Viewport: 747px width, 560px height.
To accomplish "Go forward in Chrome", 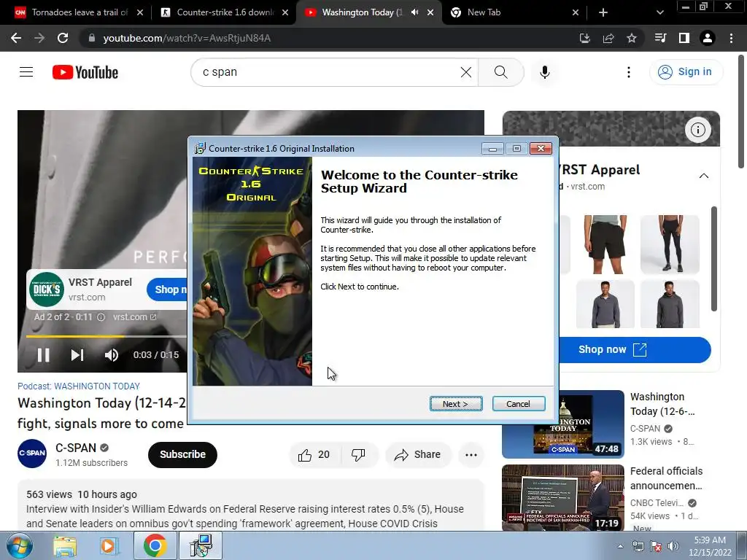I will pyautogui.click(x=39, y=38).
